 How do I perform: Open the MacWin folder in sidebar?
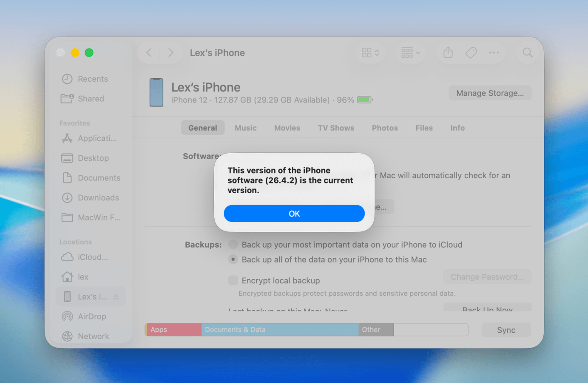pyautogui.click(x=91, y=217)
